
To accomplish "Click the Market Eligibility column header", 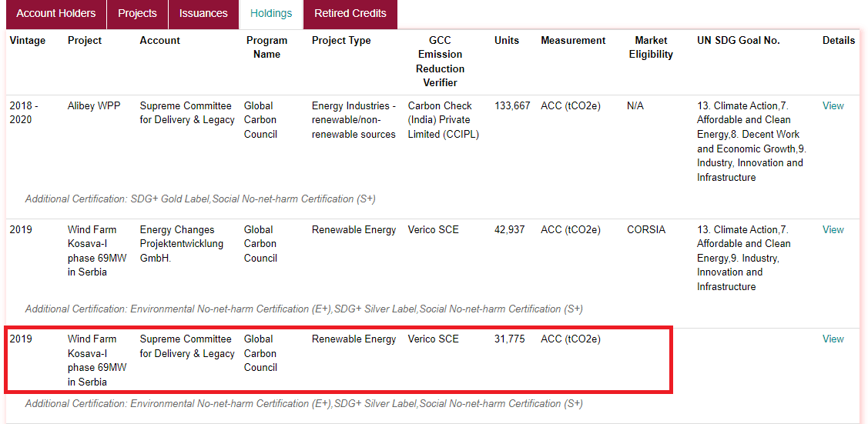I will tap(651, 48).
